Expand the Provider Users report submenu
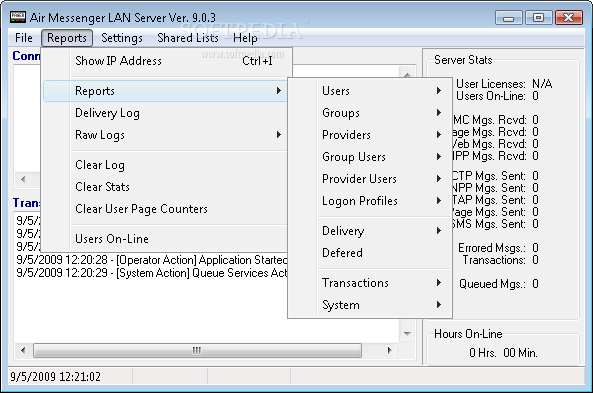Image resolution: width=593 pixels, height=393 pixels. click(370, 179)
